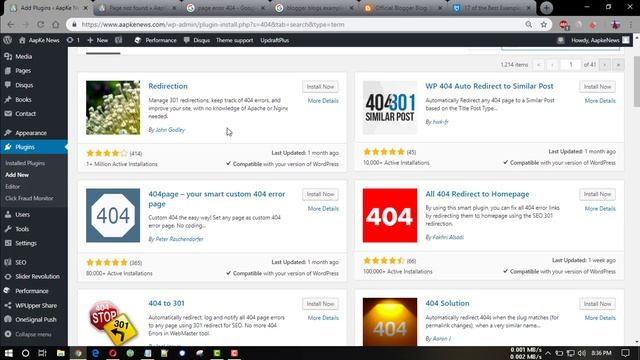Install 404page smart custom plugin

coord(320,194)
